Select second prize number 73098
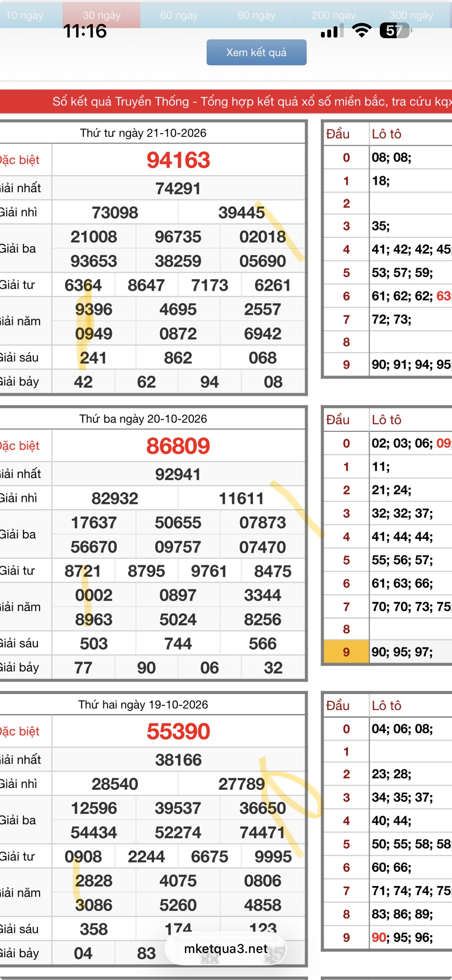Screen dimensions: 452x980 (115, 212)
